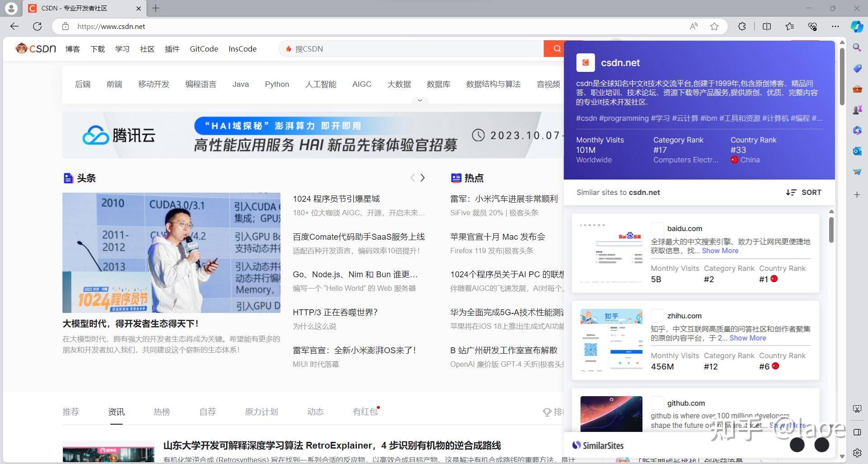
Task: Open Edge settings and more menu
Action: click(835, 26)
